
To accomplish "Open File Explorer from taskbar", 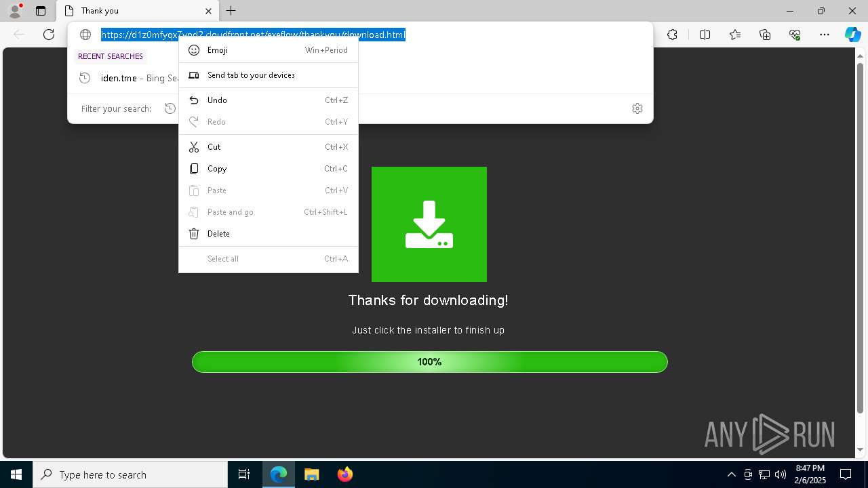I will (311, 474).
